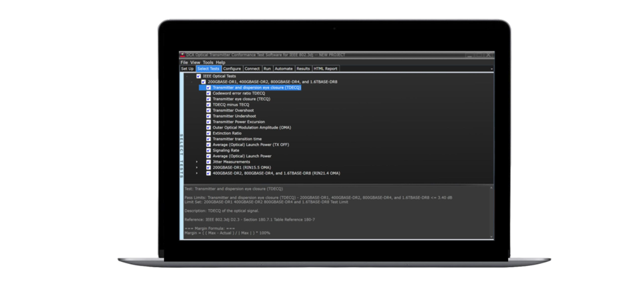Image resolution: width=644 pixels, height=291 pixels.
Task: Select the Automate tab
Action: pos(283,68)
